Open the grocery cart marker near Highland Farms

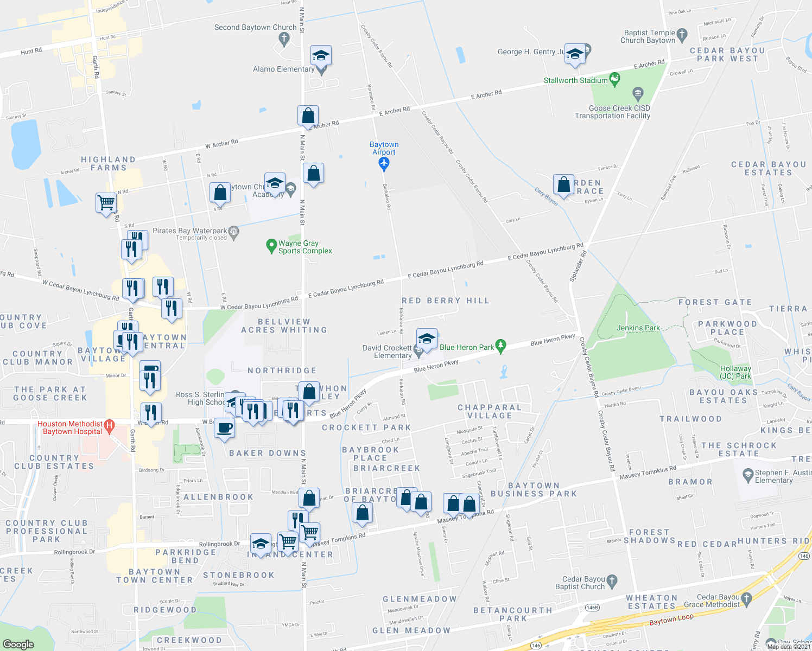tap(106, 203)
